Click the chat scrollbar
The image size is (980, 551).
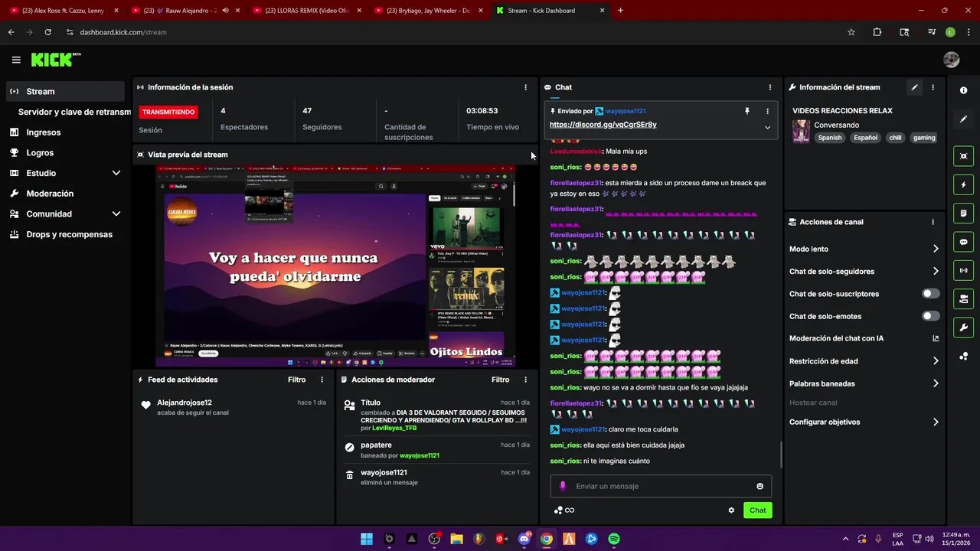[x=781, y=455]
